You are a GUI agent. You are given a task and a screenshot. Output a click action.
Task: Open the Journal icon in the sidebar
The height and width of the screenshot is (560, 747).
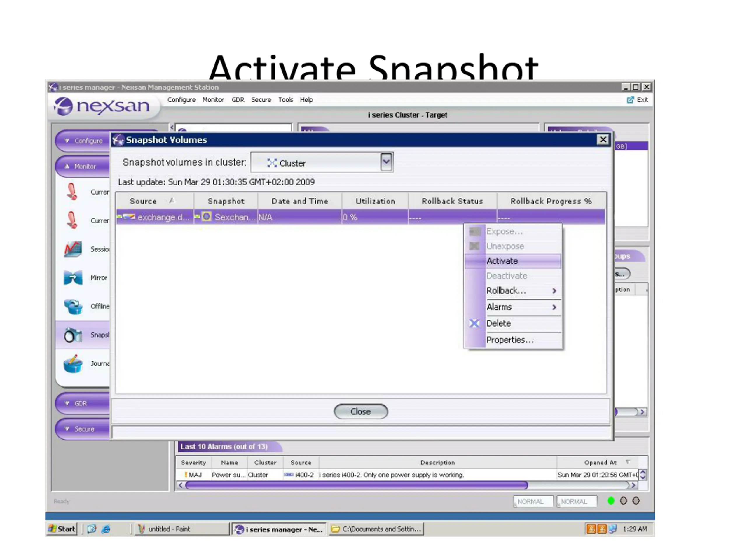73,363
